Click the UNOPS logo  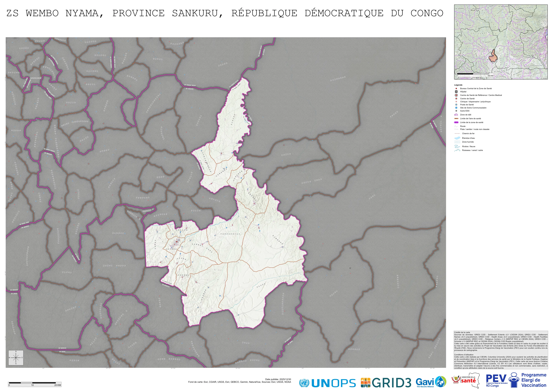[327, 383]
